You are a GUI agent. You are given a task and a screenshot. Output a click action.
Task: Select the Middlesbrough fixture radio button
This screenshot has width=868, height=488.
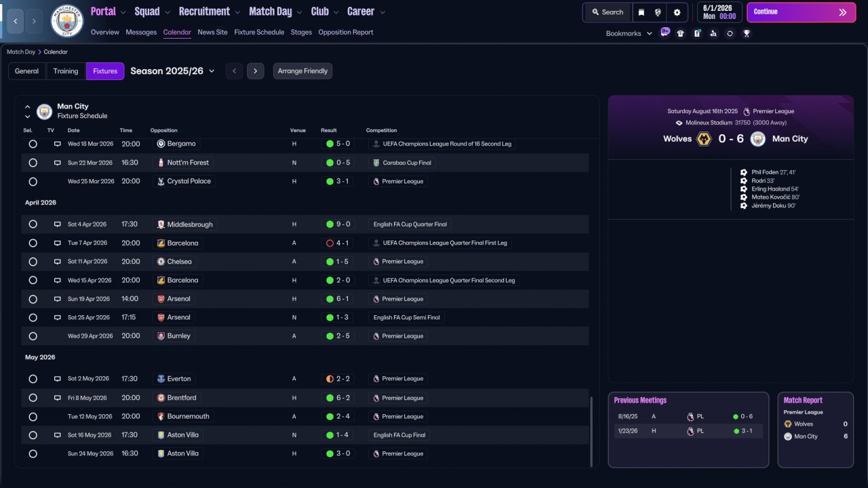point(33,224)
